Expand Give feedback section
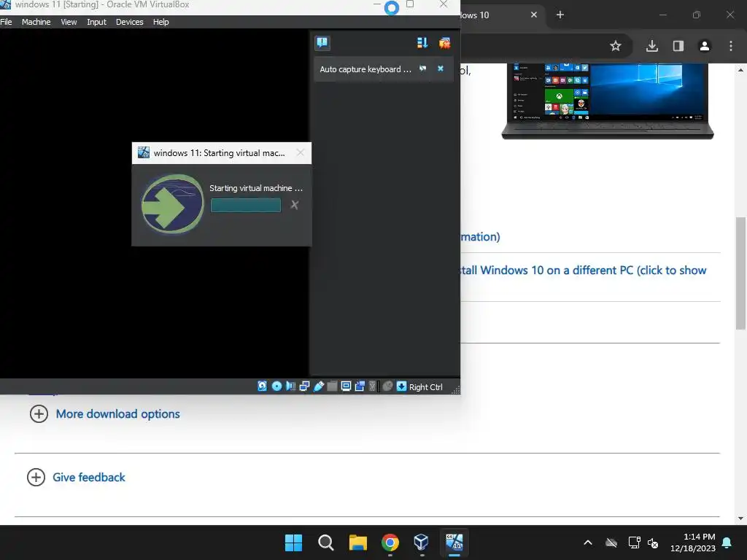Viewport: 747px width, 560px height. point(36,477)
